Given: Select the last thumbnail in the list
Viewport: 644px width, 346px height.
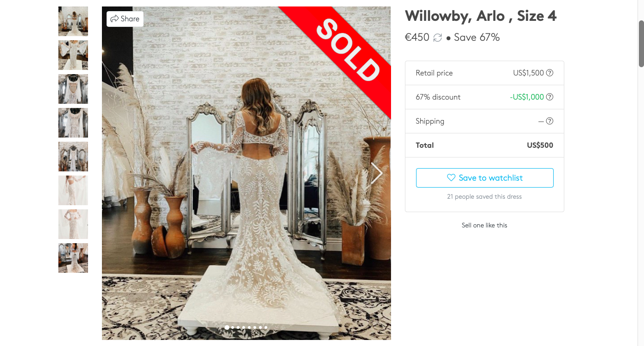Looking at the screenshot, I should tap(73, 258).
